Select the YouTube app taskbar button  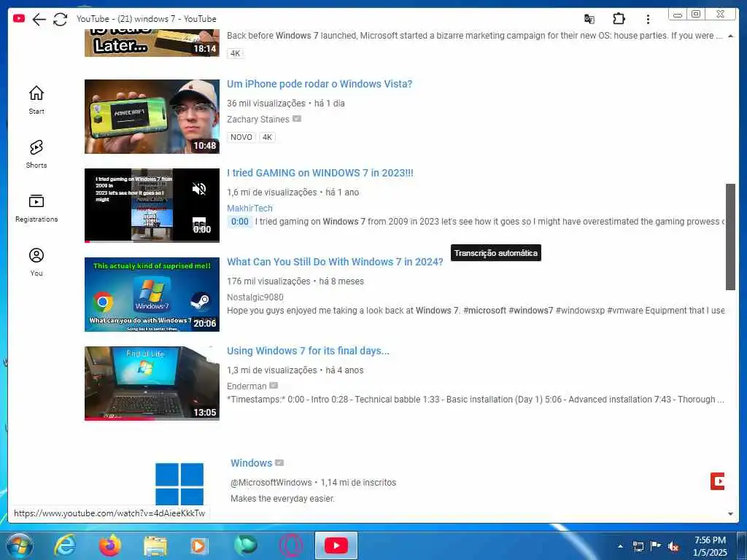point(336,545)
